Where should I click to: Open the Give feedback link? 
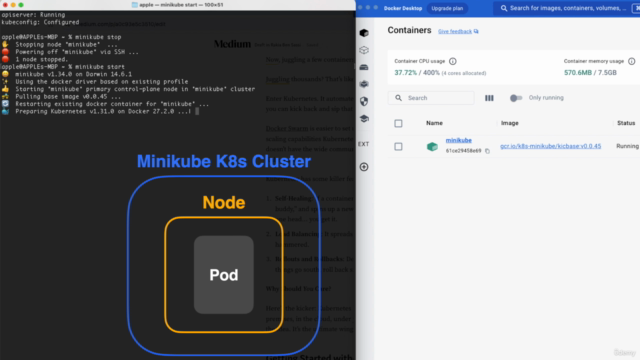pyautogui.click(x=455, y=31)
